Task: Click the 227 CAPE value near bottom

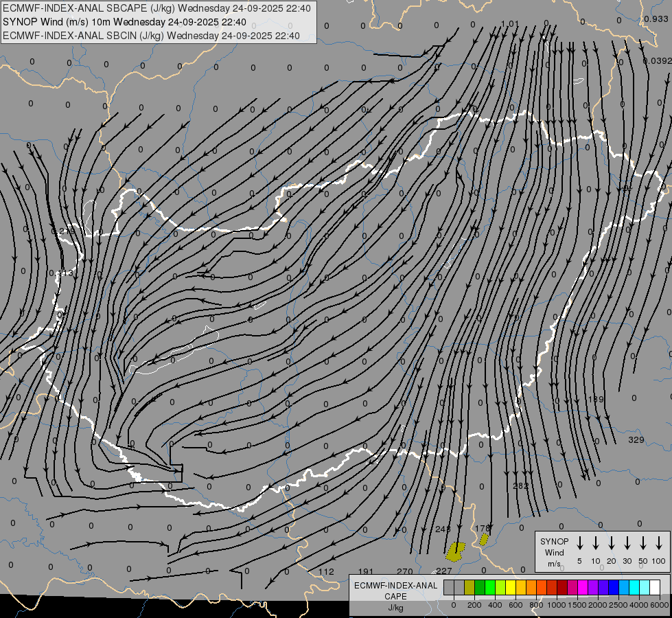Action: point(444,571)
